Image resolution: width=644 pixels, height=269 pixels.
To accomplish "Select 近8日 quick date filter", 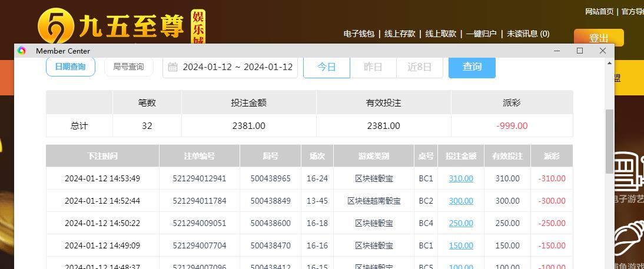I will point(419,67).
